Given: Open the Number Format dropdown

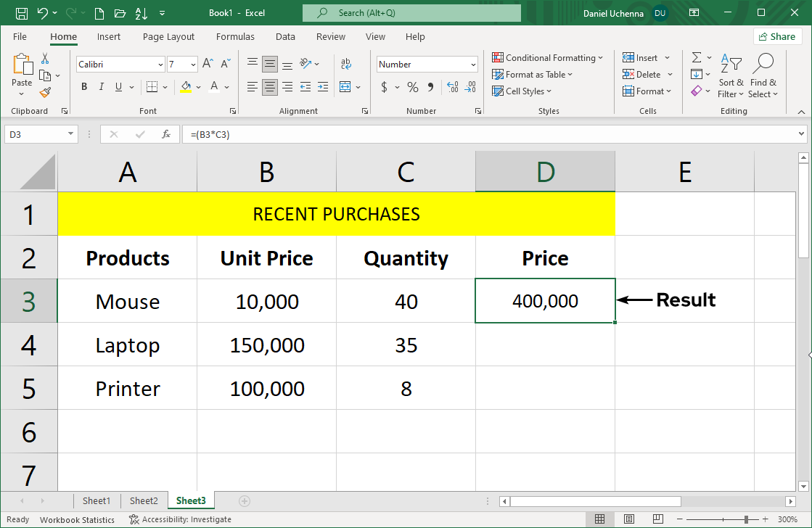Looking at the screenshot, I should [472, 64].
